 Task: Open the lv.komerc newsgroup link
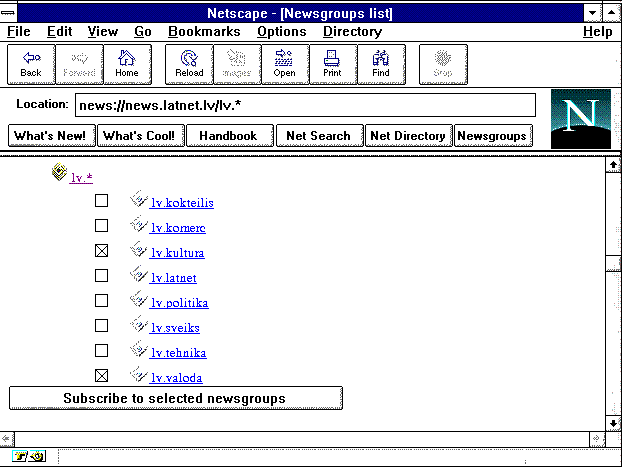coord(178,228)
